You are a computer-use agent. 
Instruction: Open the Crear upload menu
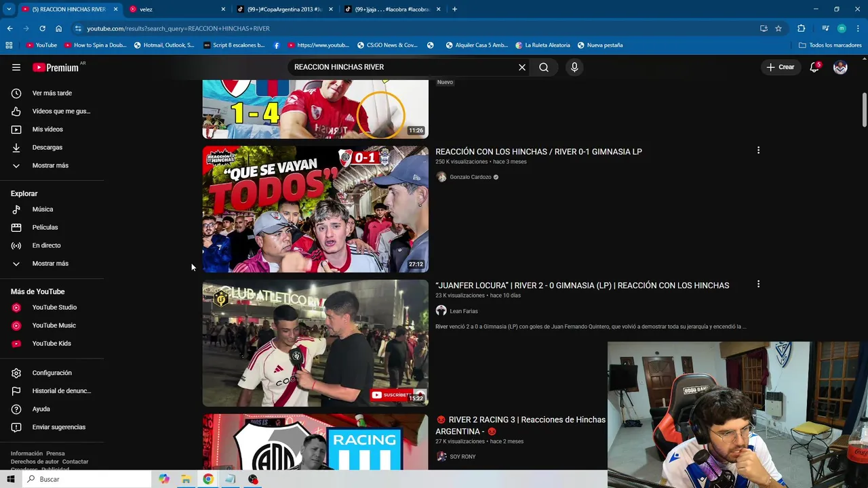click(x=781, y=67)
